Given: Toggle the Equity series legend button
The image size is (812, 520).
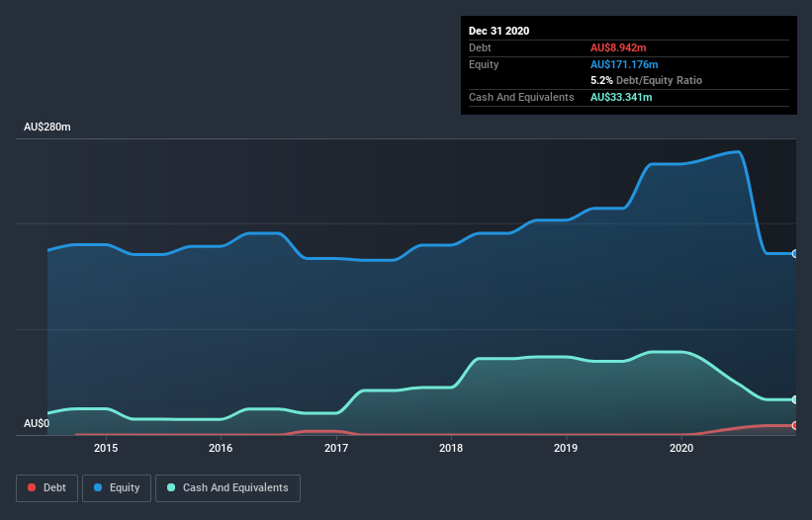Looking at the screenshot, I should coord(117,488).
